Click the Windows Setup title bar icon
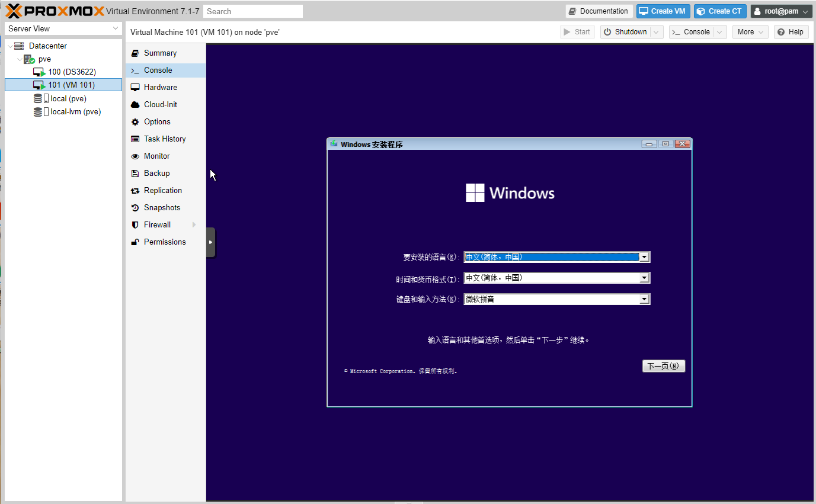 [x=334, y=144]
